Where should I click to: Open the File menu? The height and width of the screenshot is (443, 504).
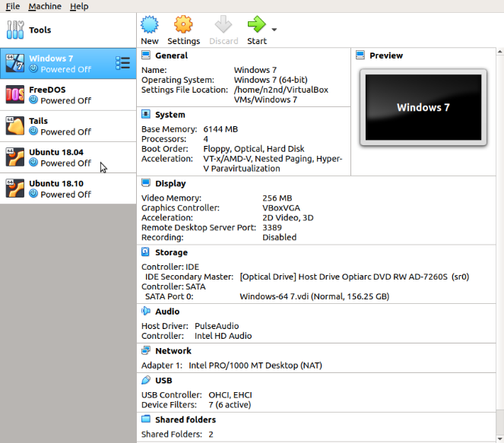[13, 6]
